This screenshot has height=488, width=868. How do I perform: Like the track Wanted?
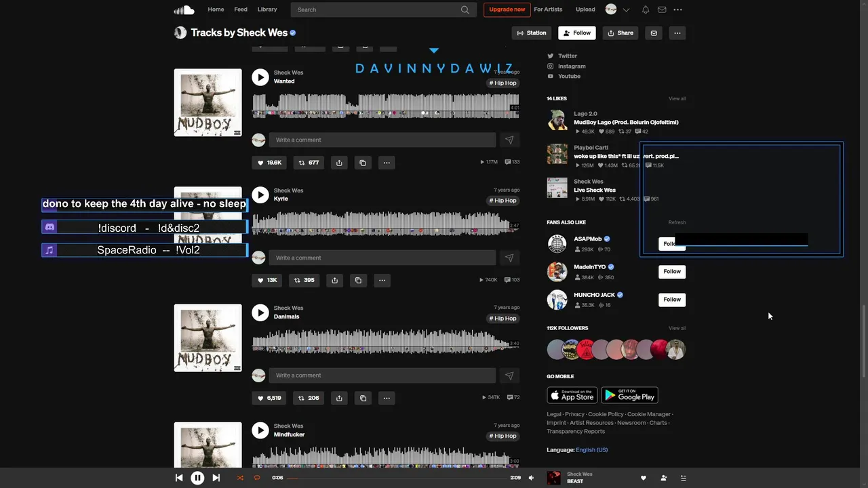click(x=269, y=163)
